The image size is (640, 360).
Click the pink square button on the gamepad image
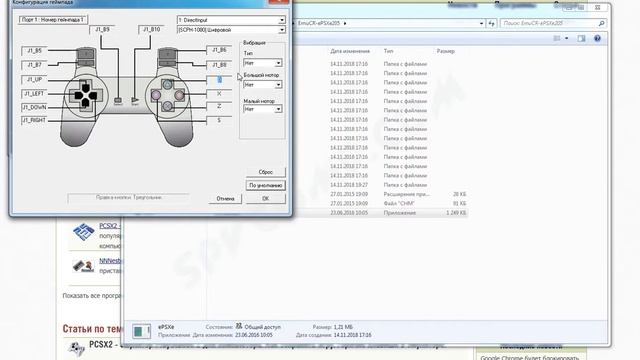[156, 96]
